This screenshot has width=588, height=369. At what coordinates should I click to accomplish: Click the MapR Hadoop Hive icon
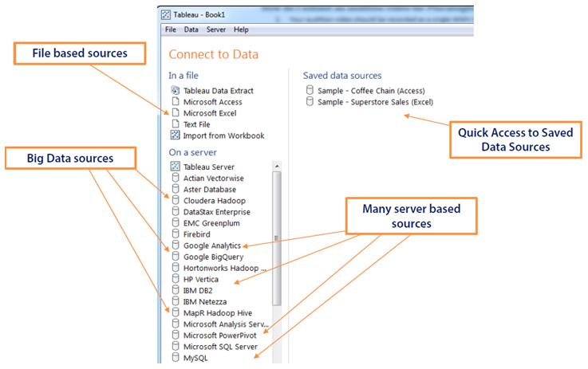tap(176, 312)
